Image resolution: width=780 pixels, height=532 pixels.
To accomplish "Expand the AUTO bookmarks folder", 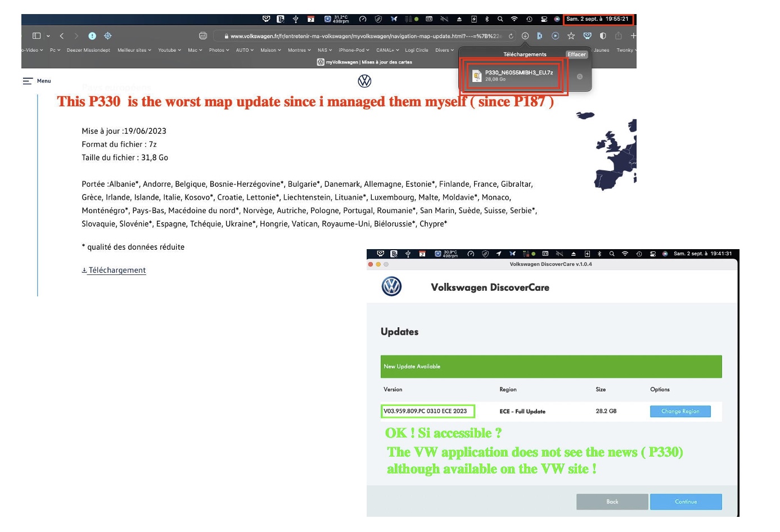I will 245,50.
